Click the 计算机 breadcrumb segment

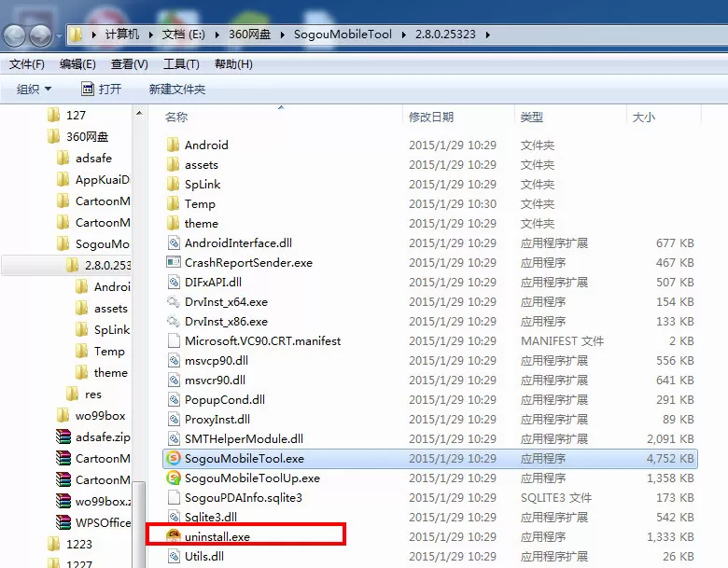click(x=122, y=35)
